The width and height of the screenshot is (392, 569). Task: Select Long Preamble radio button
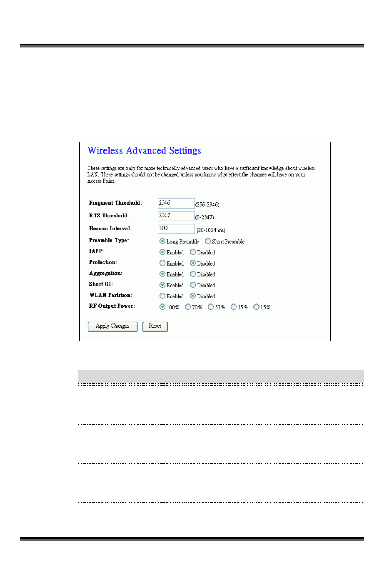[x=163, y=241]
